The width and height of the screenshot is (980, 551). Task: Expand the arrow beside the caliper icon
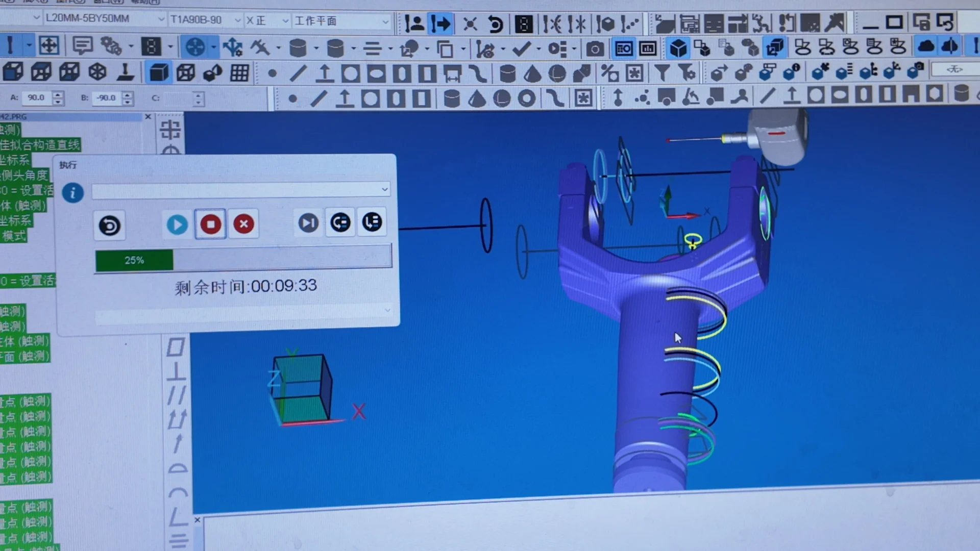(x=278, y=48)
